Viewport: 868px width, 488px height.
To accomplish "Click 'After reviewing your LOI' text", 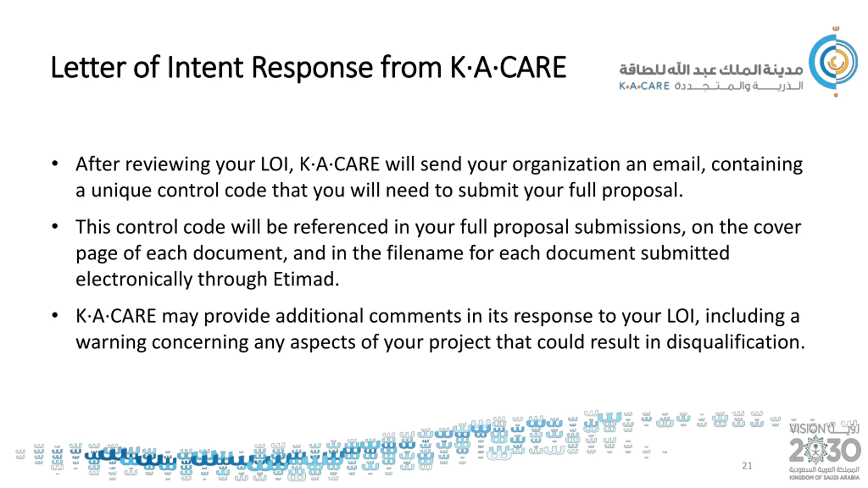I will coord(184,165).
